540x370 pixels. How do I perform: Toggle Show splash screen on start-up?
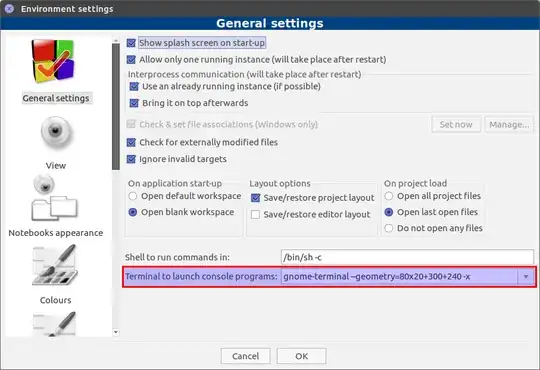pos(131,43)
